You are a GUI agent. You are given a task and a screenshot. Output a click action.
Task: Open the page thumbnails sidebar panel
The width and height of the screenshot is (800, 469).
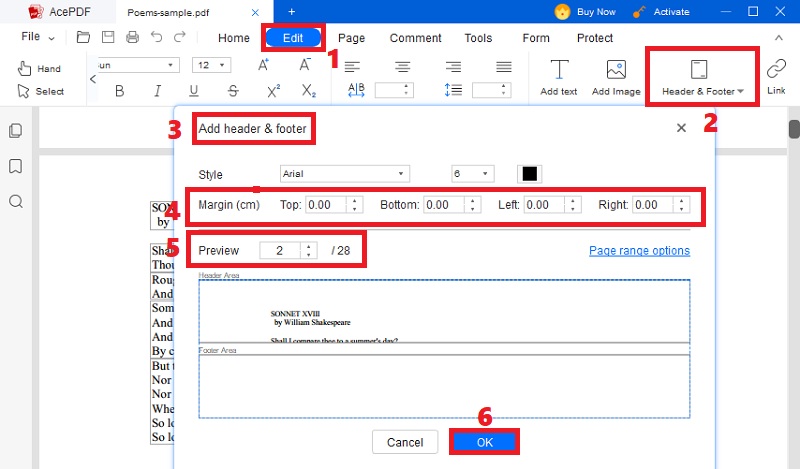coord(16,131)
